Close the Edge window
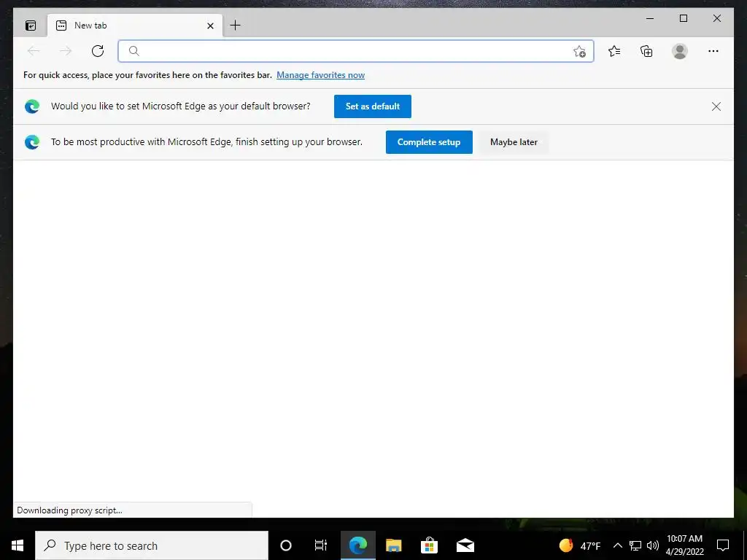Image resolution: width=747 pixels, height=560 pixels. [x=716, y=18]
